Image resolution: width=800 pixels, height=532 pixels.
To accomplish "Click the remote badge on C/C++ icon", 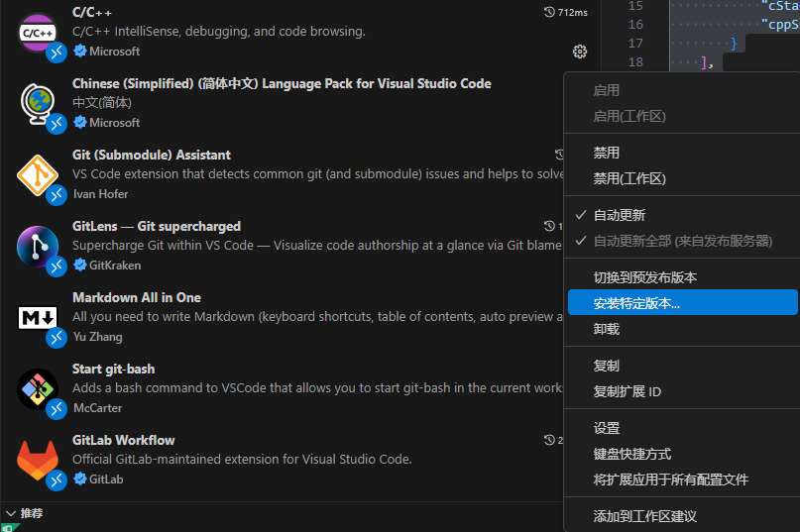I will (x=57, y=53).
